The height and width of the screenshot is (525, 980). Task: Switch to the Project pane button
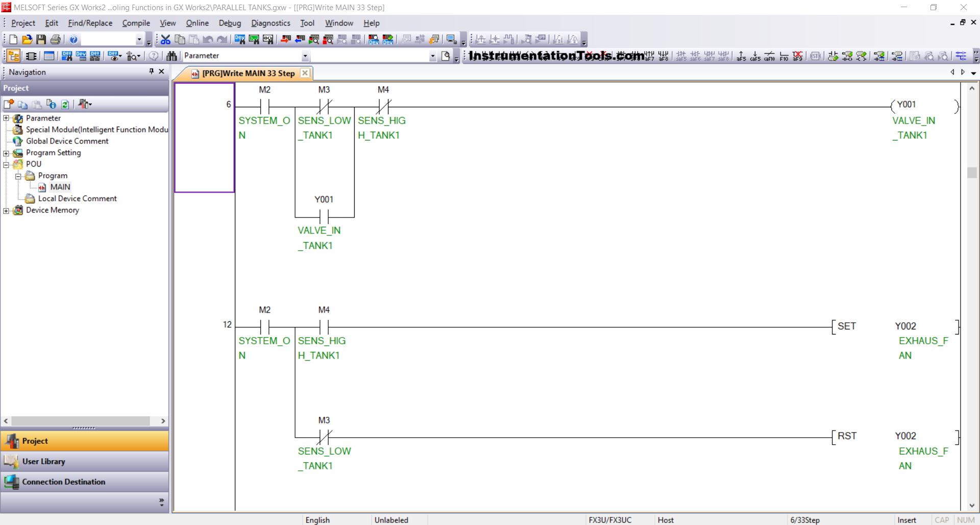(84, 441)
